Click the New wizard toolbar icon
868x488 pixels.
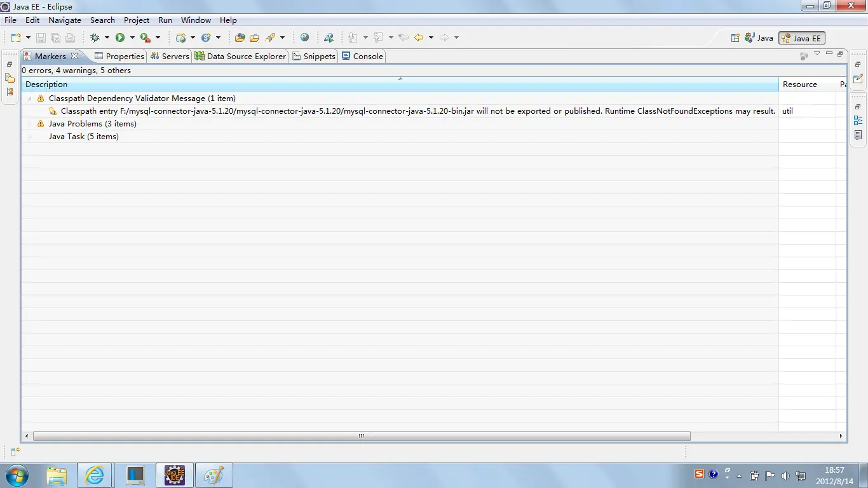click(x=15, y=38)
